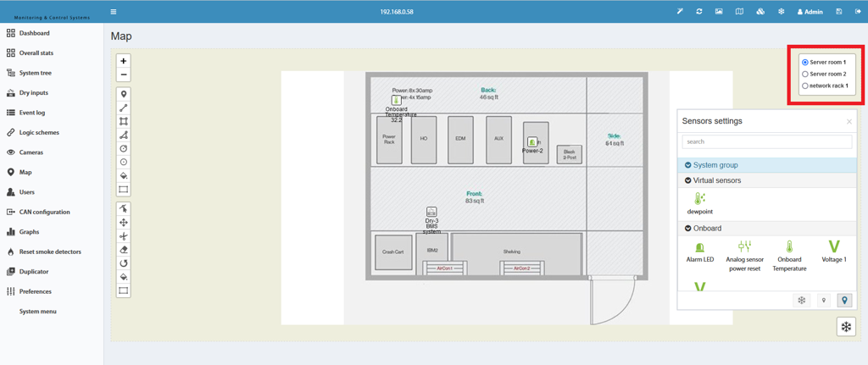Close the Sensors settings panel
This screenshot has width=868, height=365.
(x=849, y=122)
